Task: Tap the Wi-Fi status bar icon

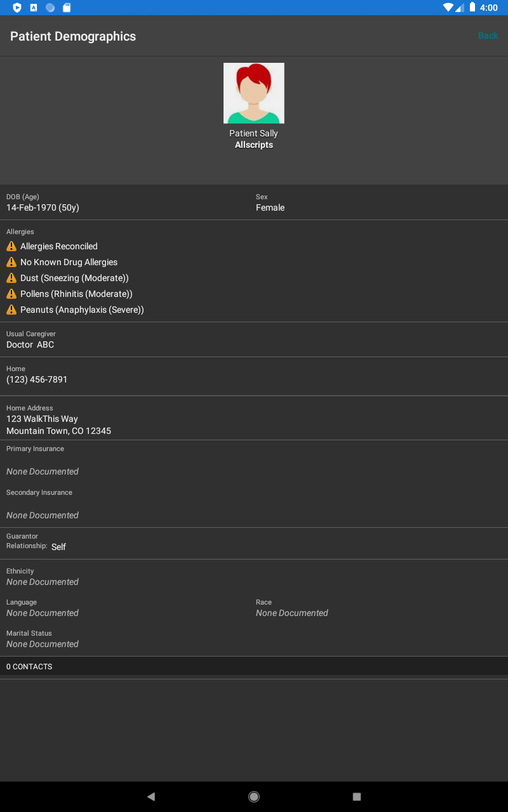Action: (448, 8)
